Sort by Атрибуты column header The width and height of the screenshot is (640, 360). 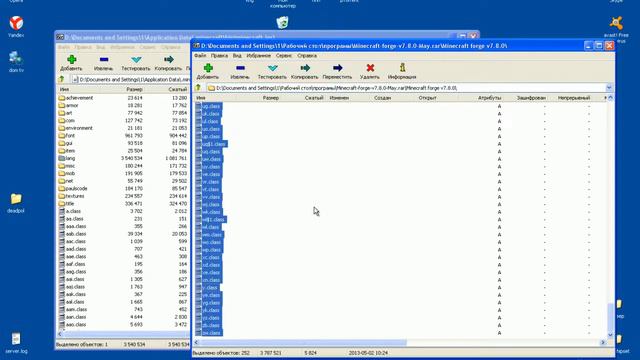coord(489,98)
